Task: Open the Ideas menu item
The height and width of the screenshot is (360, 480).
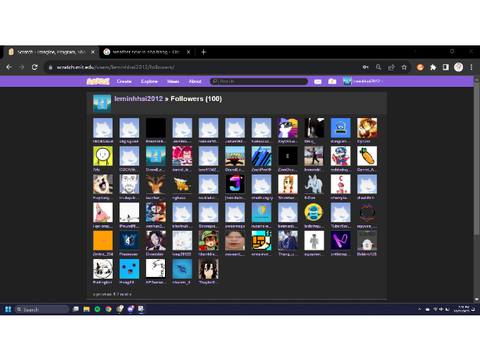Action: [173, 81]
